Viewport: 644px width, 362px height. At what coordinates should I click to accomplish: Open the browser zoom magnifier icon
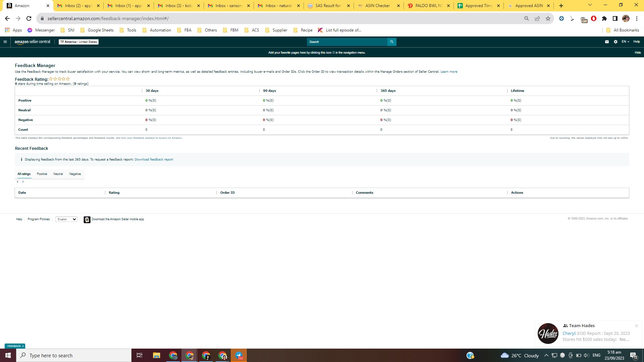tap(527, 18)
